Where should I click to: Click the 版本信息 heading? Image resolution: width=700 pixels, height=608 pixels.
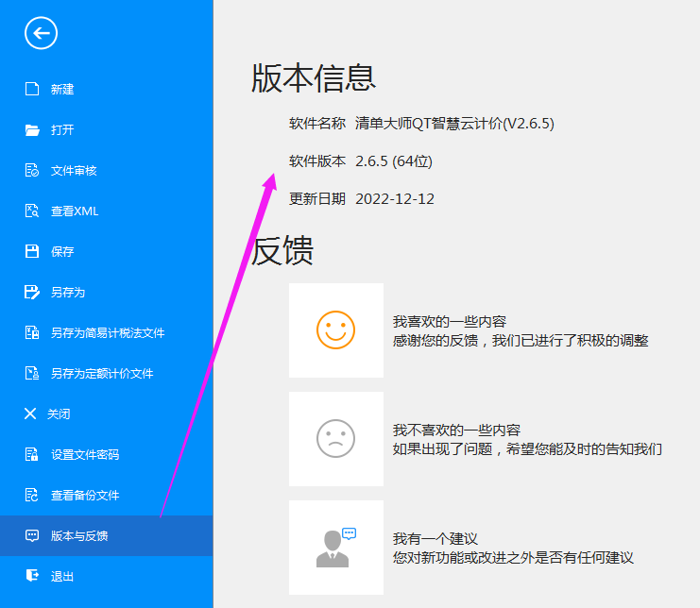[x=314, y=78]
